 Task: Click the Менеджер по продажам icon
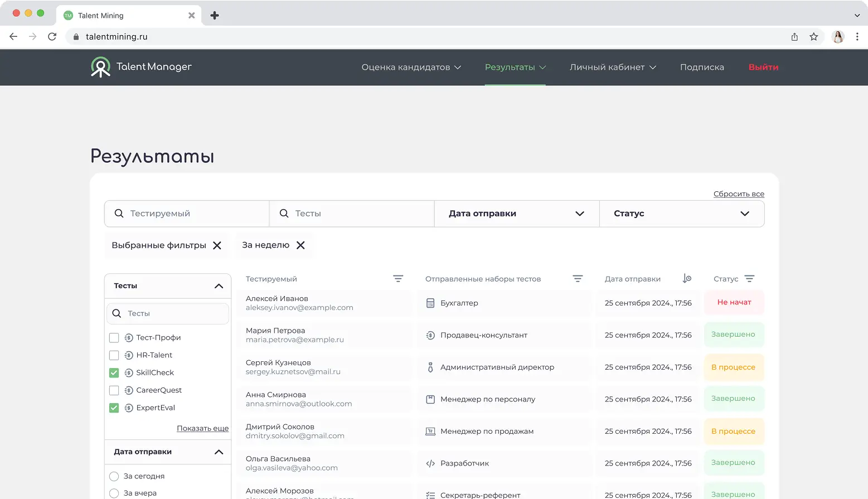430,432
